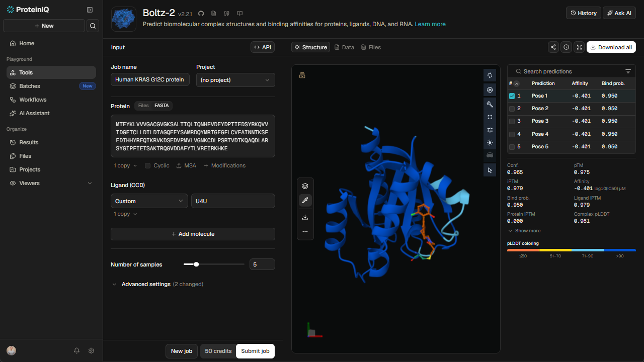This screenshot has width=644, height=362.
Task: Click the user avatar in sidebar footer
Action: (x=11, y=350)
